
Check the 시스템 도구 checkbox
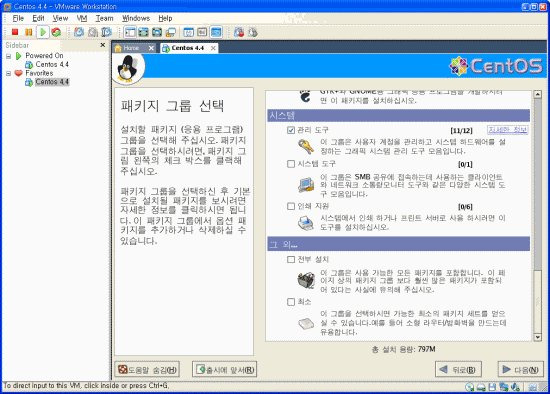(291, 164)
